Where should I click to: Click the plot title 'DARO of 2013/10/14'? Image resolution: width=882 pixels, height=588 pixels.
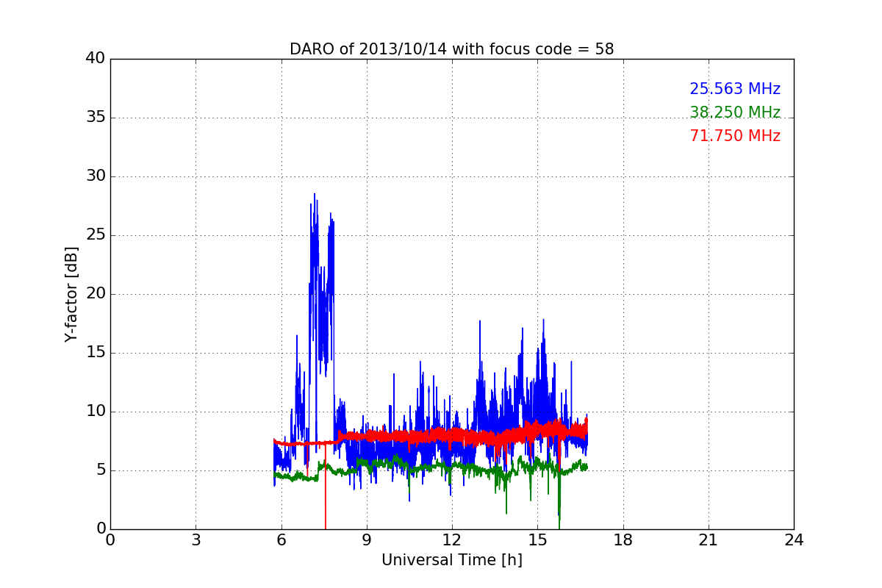451,49
